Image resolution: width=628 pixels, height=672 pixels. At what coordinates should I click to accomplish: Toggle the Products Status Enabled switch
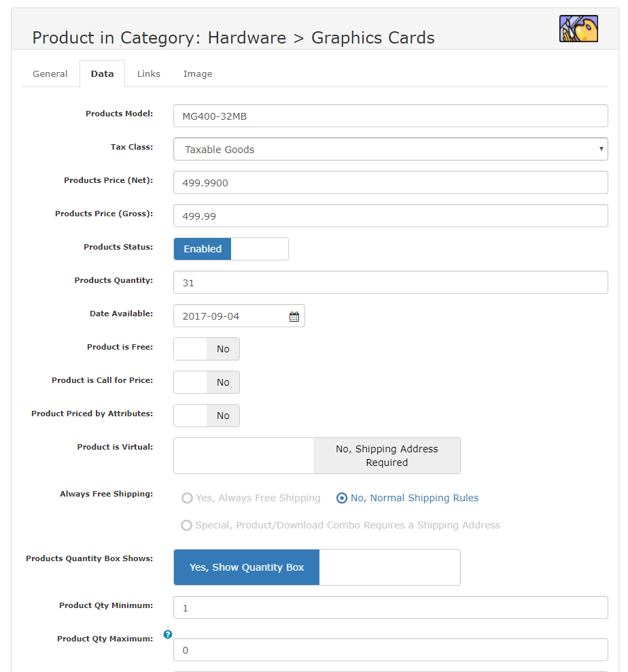pyautogui.click(x=231, y=249)
